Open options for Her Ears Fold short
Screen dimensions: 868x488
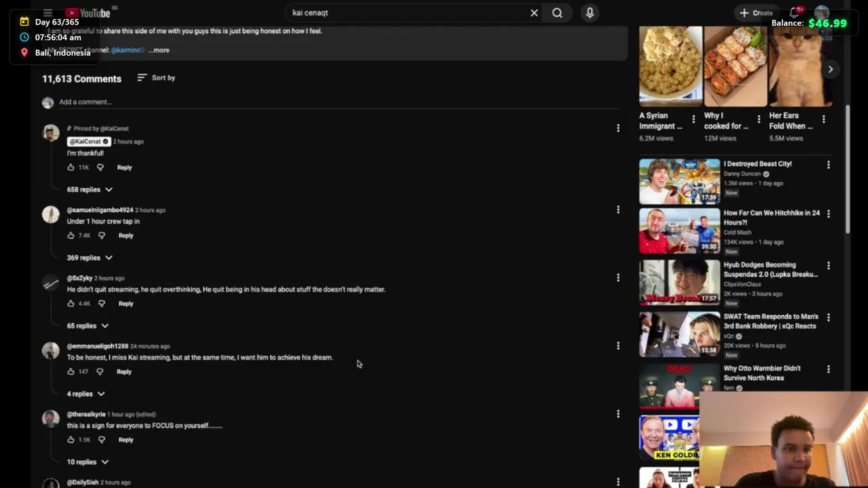[823, 119]
